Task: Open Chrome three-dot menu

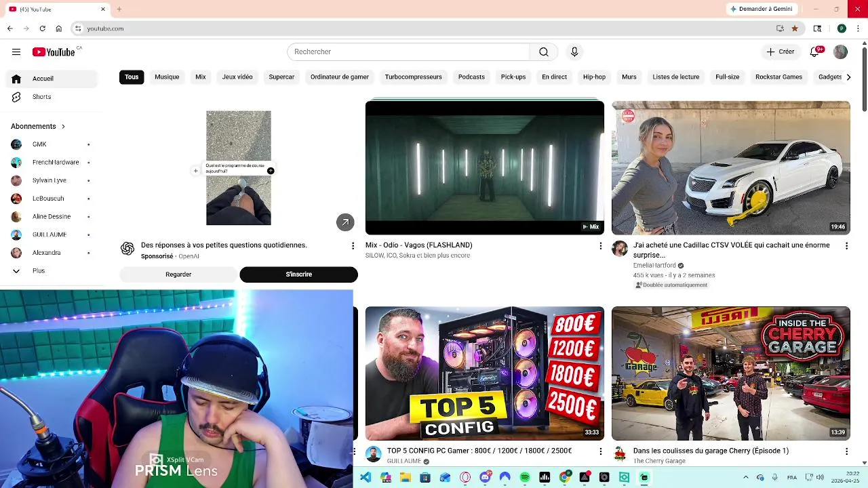Action: (x=858, y=28)
